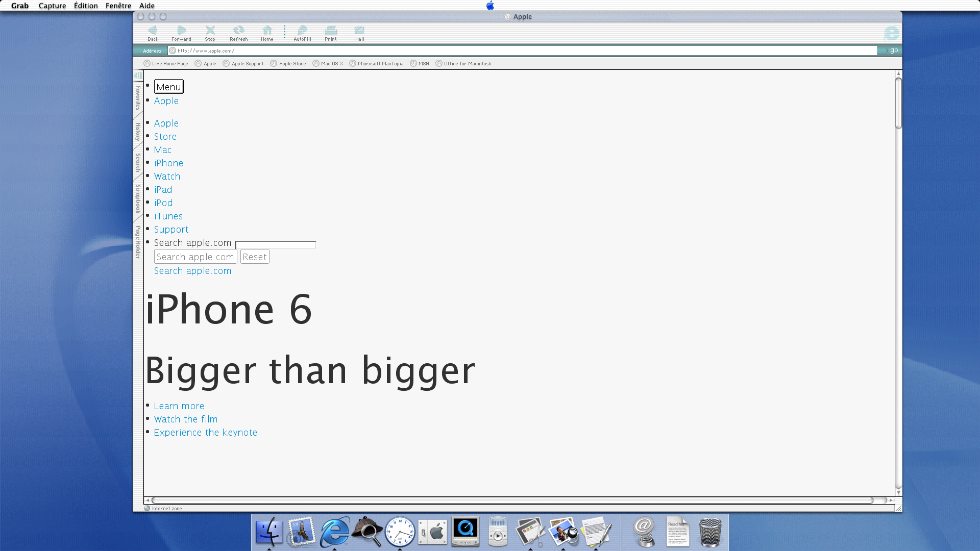
Task: Open the Mac OS X bookmark
Action: pyautogui.click(x=328, y=64)
